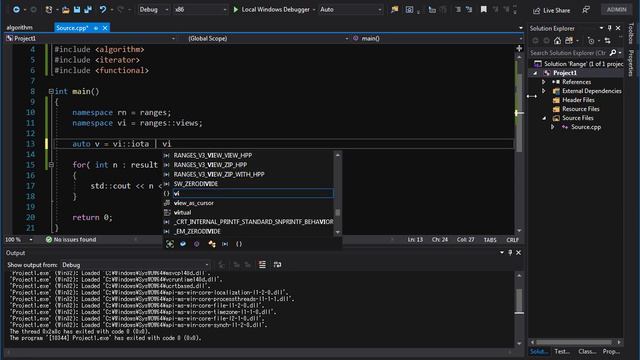Click the split editor icon above the scrollbar

pos(519,48)
